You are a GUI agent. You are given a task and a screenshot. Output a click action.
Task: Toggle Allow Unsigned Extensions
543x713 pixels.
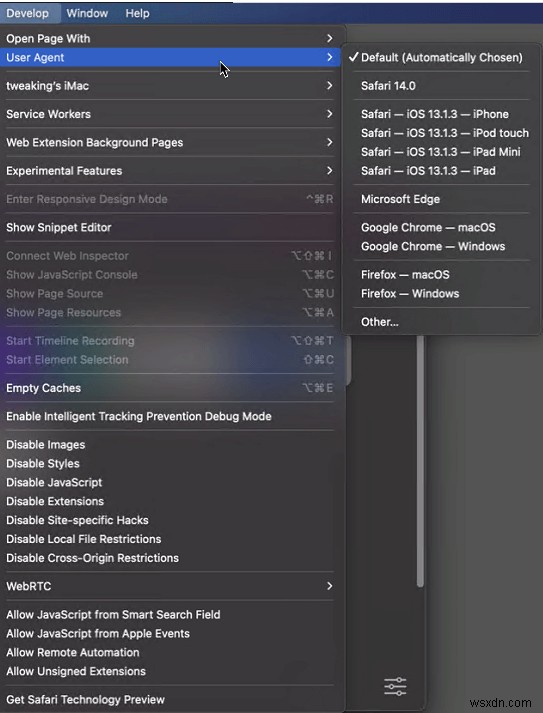[x=170, y=671]
